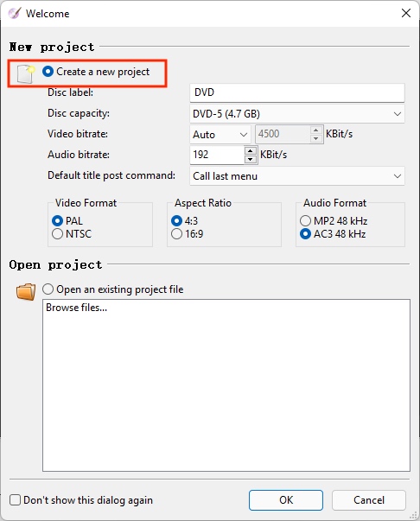This screenshot has width=420, height=521.
Task: Select Browse files... in the project list
Action: 76,308
